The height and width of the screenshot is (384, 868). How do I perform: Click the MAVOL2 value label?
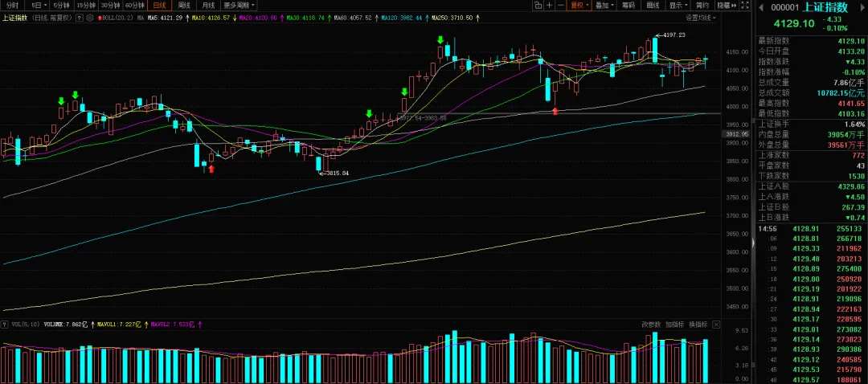point(173,325)
